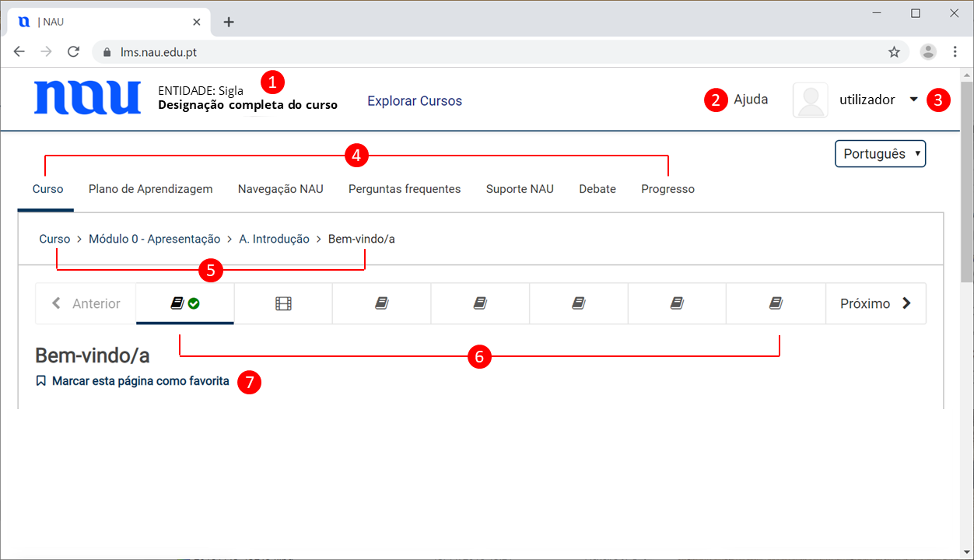Screen dimensions: 974x560
Task: Open the Português language selector
Action: click(880, 153)
